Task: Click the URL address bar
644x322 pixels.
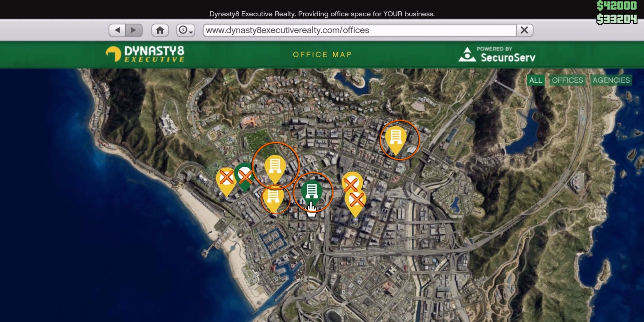Action: (x=360, y=30)
